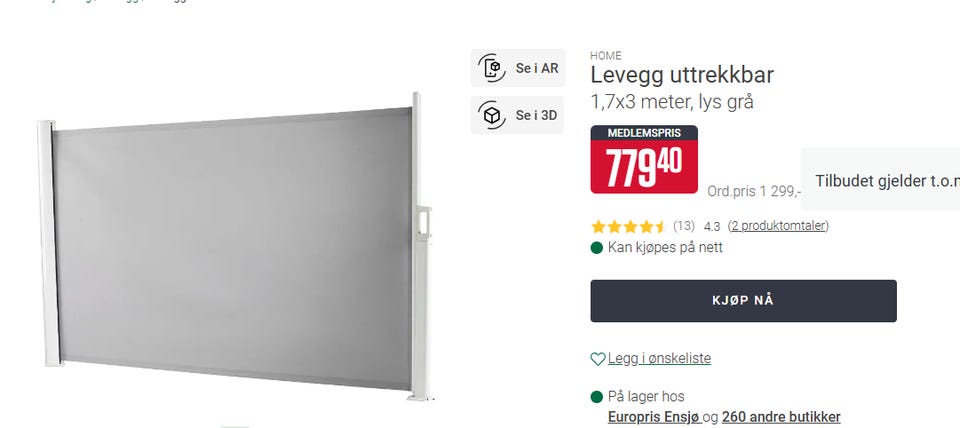Screen dimensions: 960x428
Task: Enlarge the grey side awning product image
Action: pos(235,246)
